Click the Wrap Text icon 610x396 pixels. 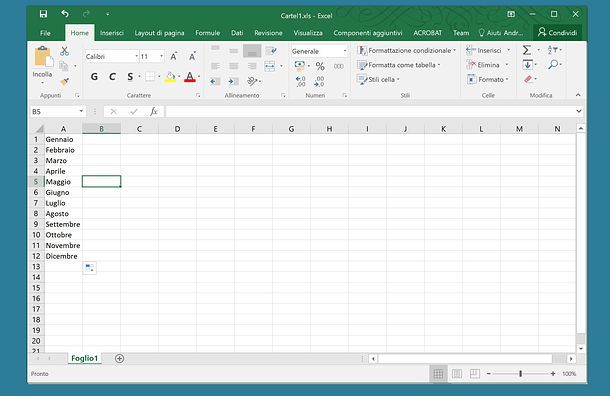point(271,51)
